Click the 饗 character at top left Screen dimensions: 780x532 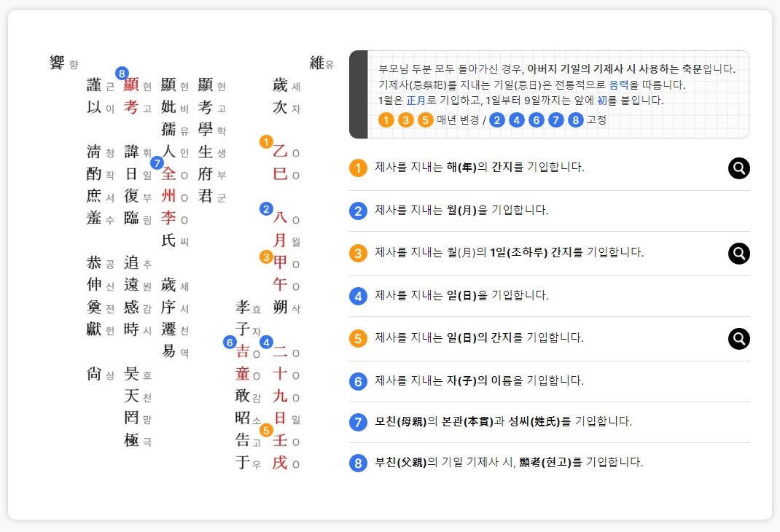click(x=57, y=63)
